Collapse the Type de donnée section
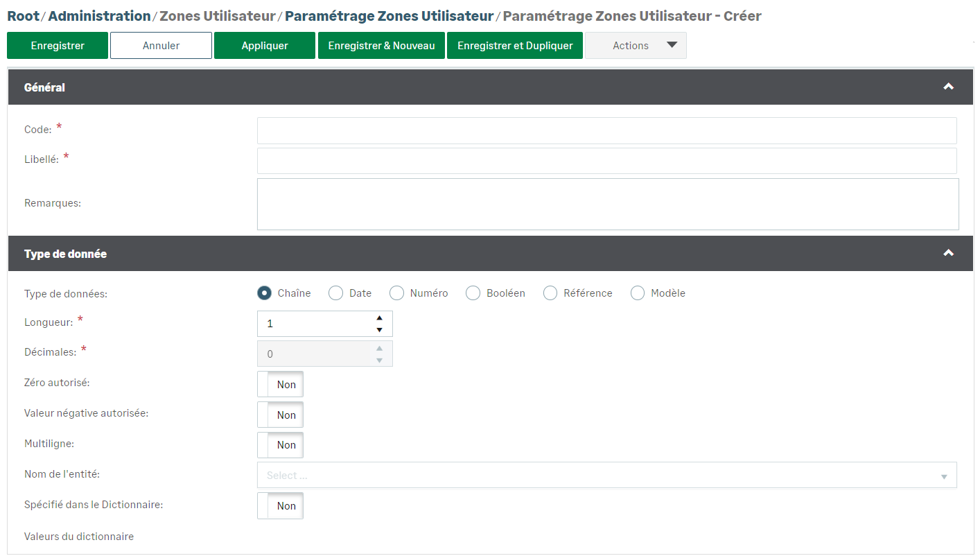 click(x=948, y=254)
